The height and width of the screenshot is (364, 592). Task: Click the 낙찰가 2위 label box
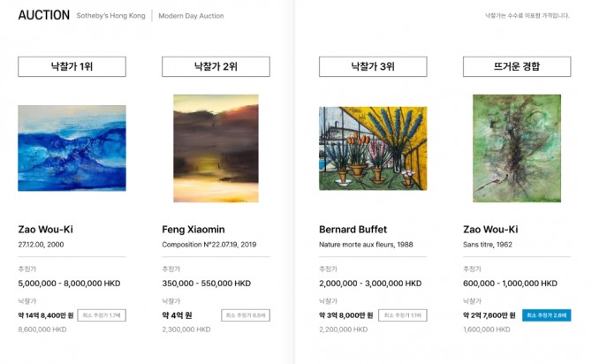(216, 66)
